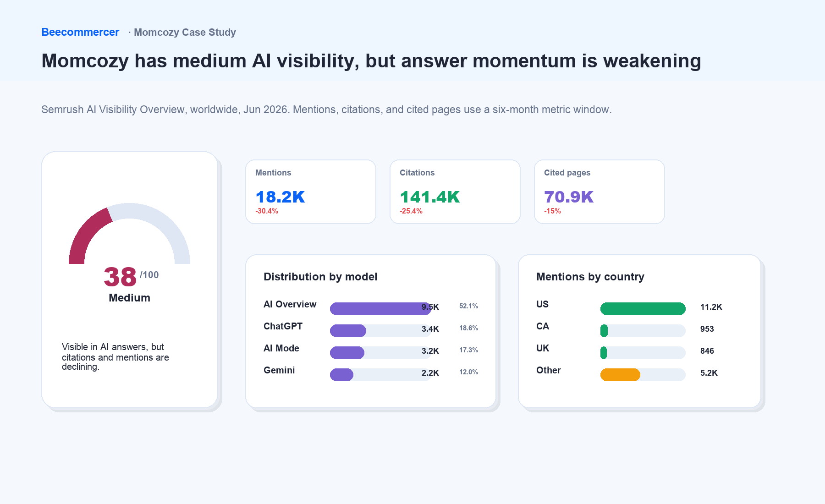The height and width of the screenshot is (504, 825).
Task: Click the visibility score gauge arc
Action: (129, 233)
